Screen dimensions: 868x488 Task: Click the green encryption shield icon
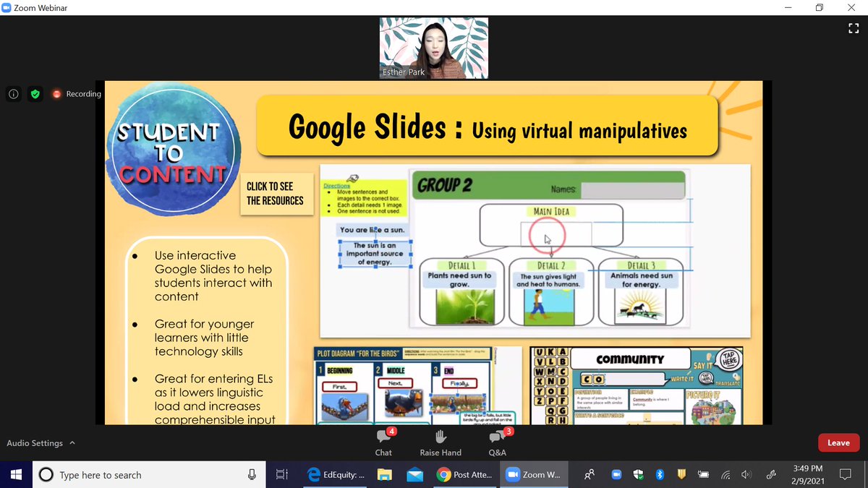tap(35, 94)
